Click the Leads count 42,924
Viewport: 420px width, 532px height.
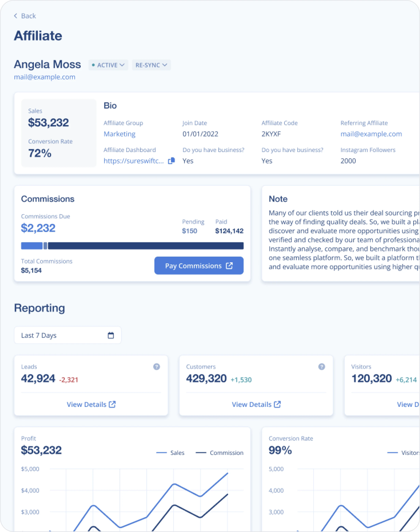38,378
